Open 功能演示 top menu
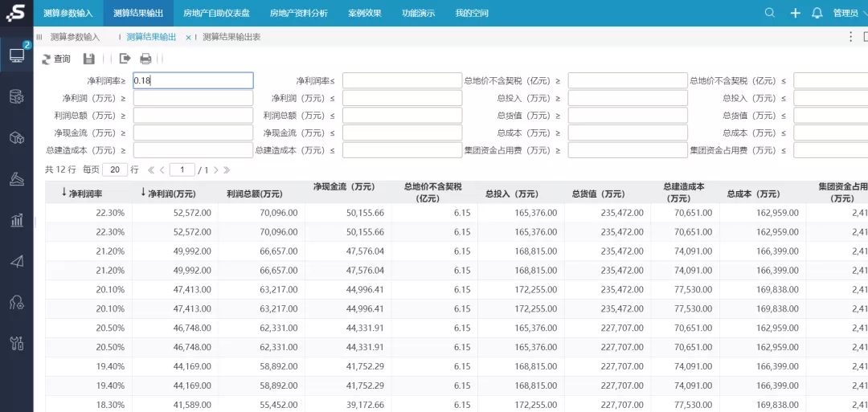This screenshot has width=868, height=412. click(418, 14)
